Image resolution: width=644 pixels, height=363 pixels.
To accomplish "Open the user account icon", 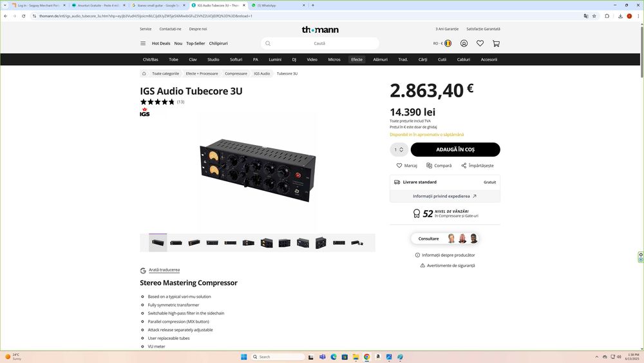I will (464, 43).
